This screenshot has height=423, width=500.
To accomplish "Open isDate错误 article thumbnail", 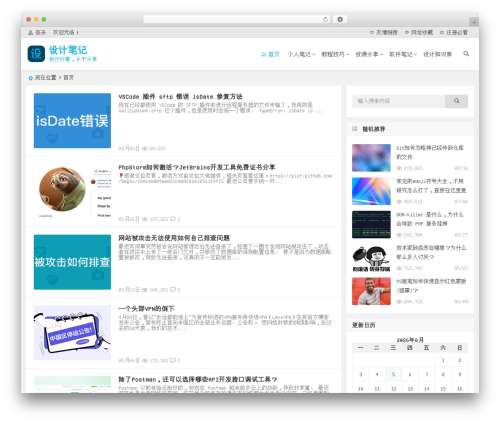I will (72, 120).
